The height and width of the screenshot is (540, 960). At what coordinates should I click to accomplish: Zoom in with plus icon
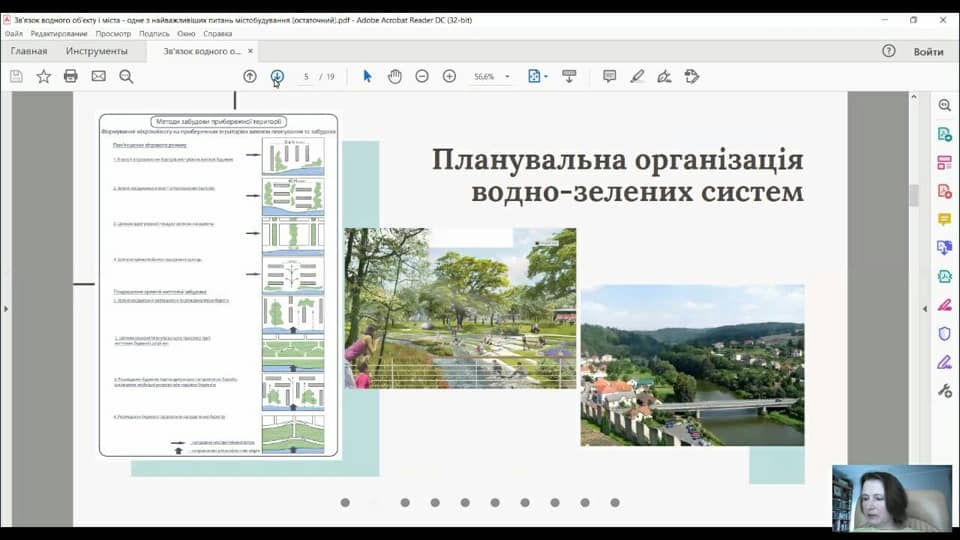click(449, 77)
